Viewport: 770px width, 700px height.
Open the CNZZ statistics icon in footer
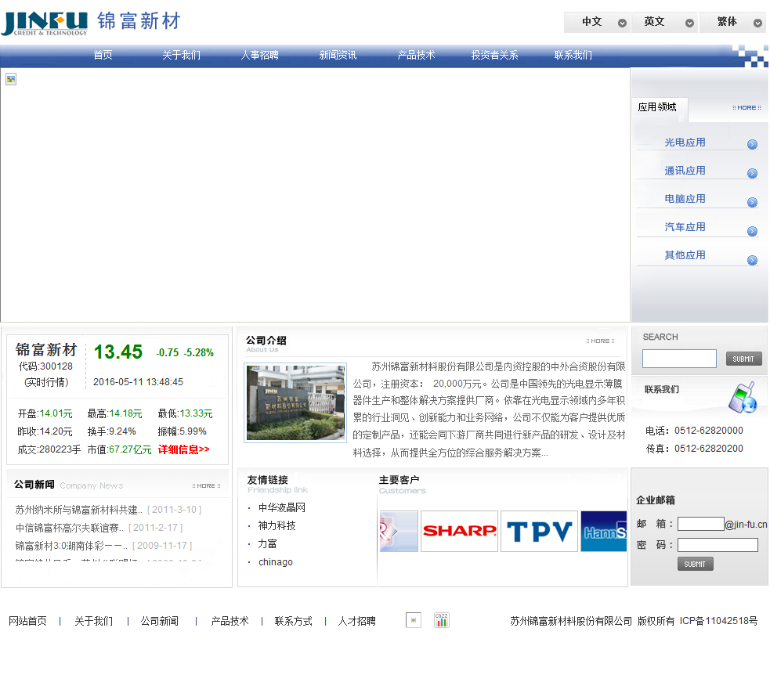tap(442, 620)
